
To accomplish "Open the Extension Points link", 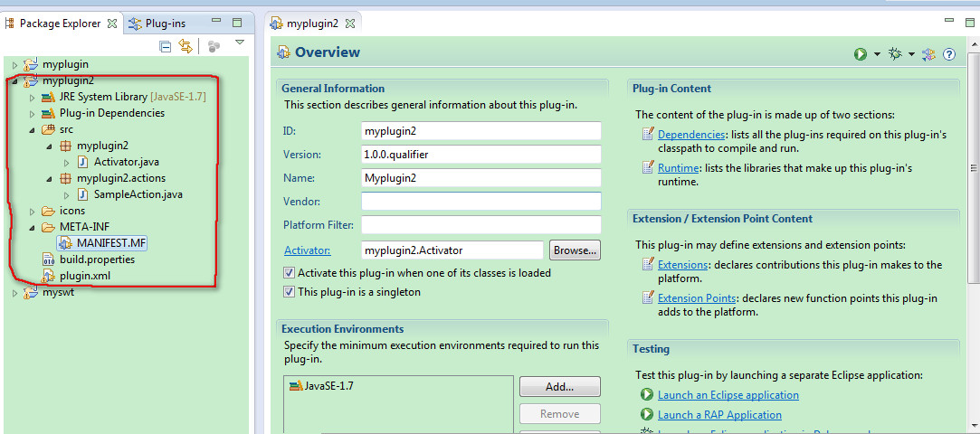I will [697, 298].
